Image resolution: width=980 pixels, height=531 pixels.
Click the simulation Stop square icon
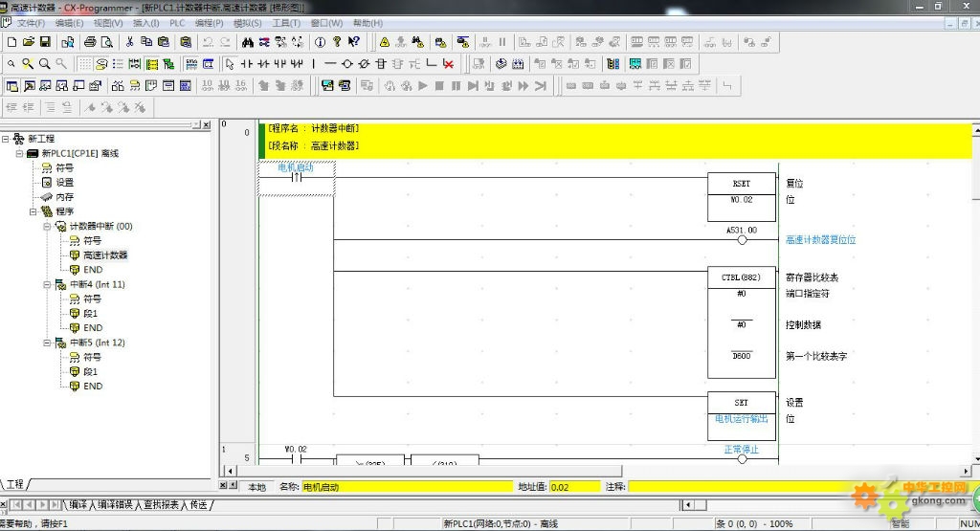coord(439,85)
